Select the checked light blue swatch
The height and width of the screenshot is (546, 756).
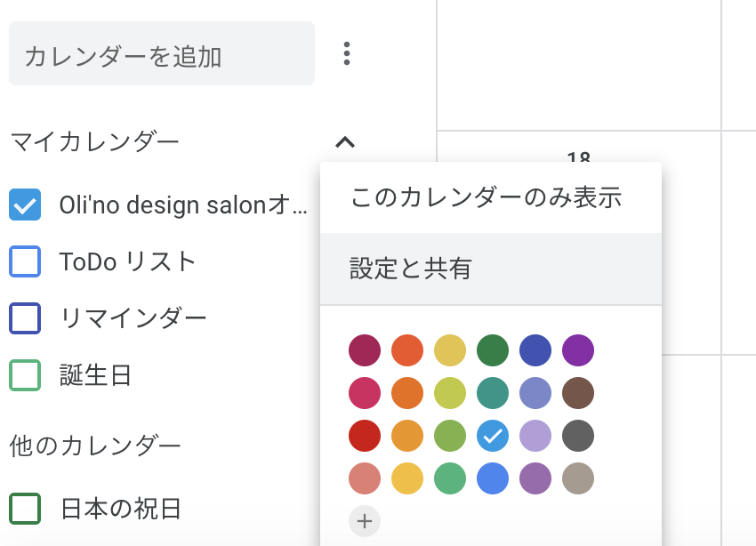coord(493,436)
